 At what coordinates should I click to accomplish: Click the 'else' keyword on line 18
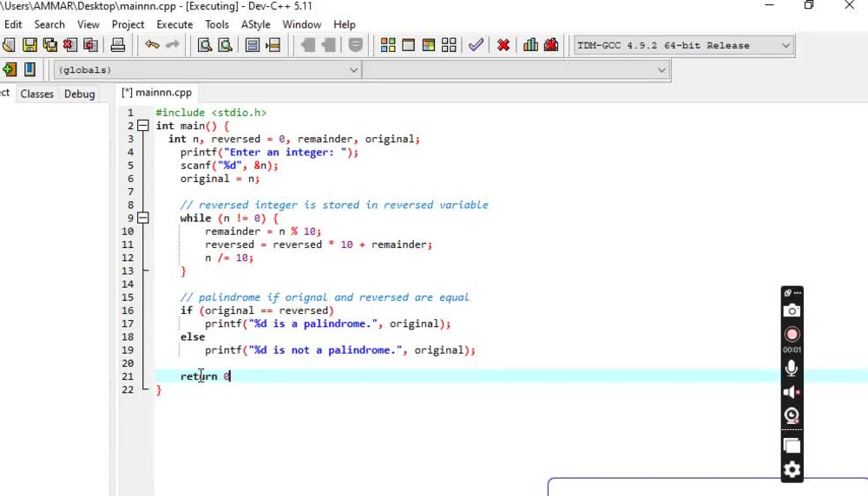(x=193, y=336)
